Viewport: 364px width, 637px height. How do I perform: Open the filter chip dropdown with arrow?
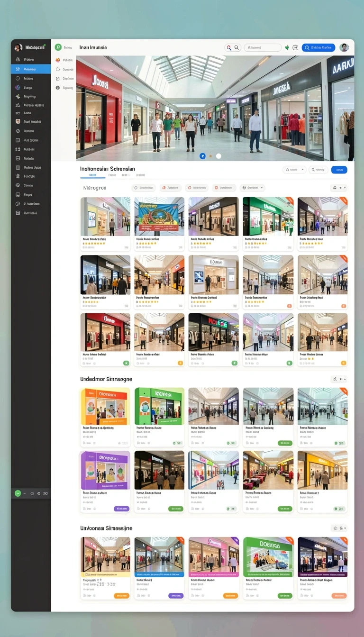pyautogui.click(x=252, y=188)
